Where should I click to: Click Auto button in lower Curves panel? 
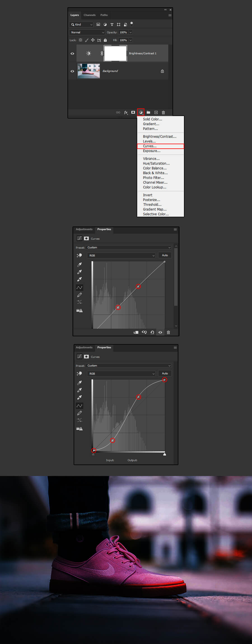coord(165,374)
